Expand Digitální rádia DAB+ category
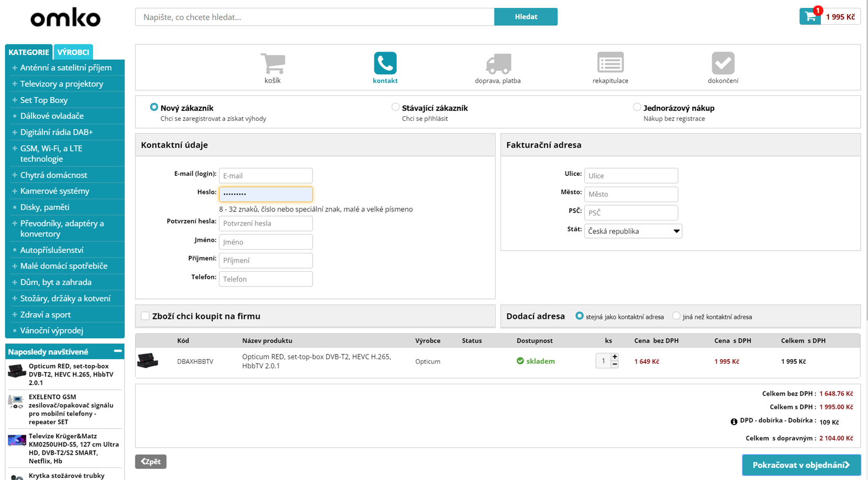Image resolution: width=868 pixels, height=480 pixels. (15, 132)
